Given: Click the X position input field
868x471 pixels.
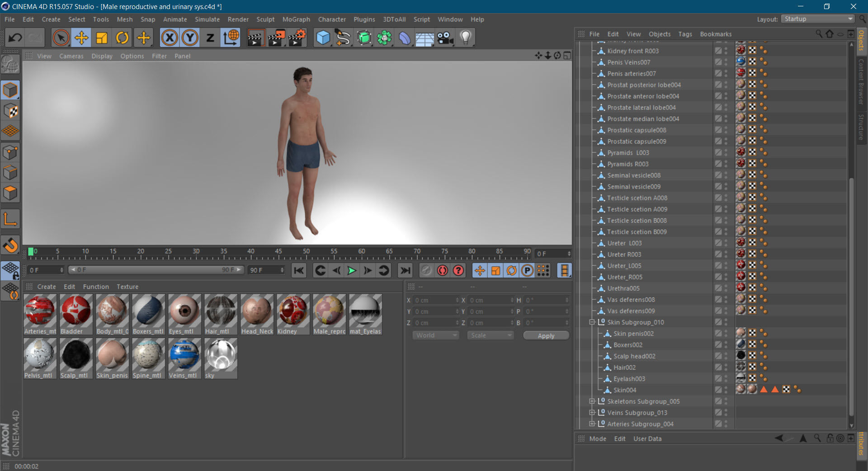Looking at the screenshot, I should pos(436,300).
